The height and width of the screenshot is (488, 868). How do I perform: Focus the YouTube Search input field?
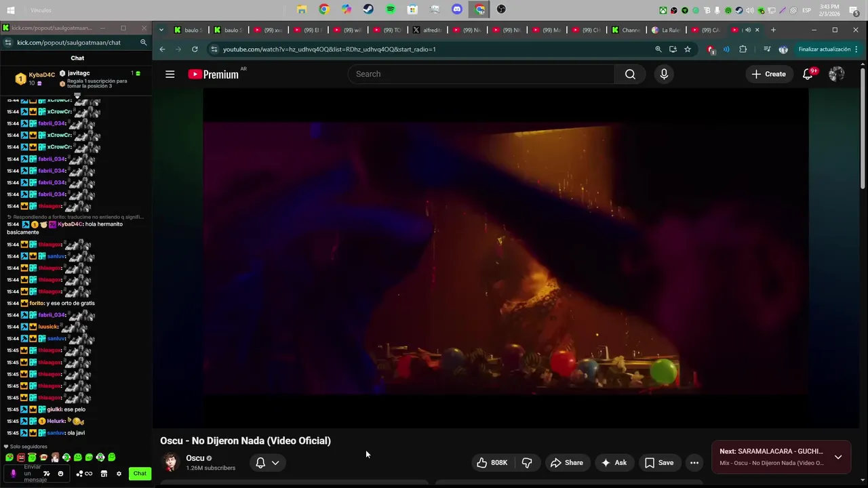pyautogui.click(x=481, y=74)
